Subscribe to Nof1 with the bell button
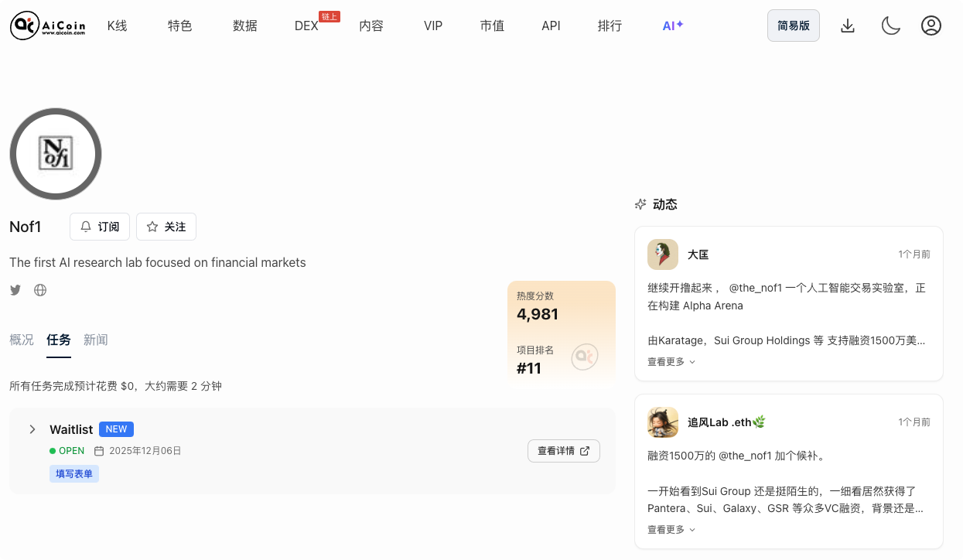963x560 pixels. pos(100,227)
